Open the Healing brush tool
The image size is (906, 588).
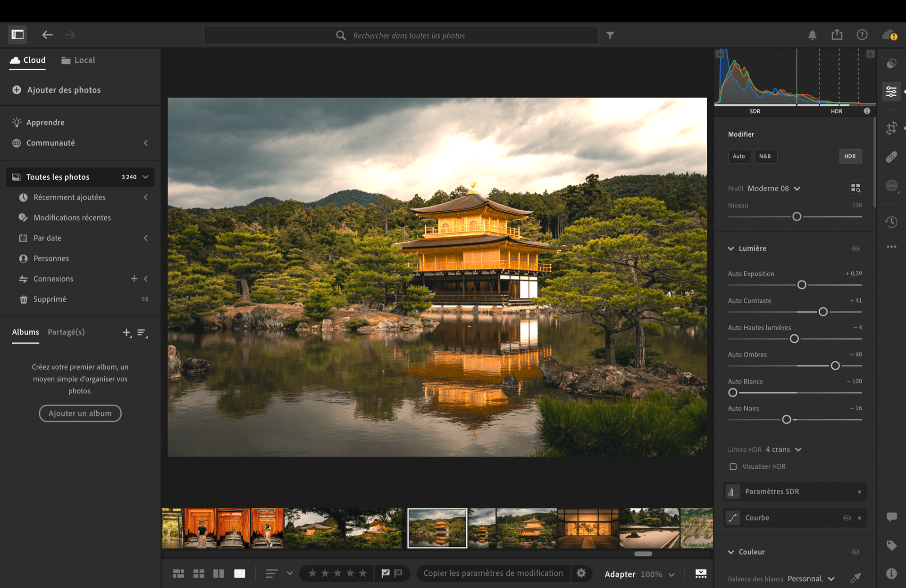(x=891, y=157)
